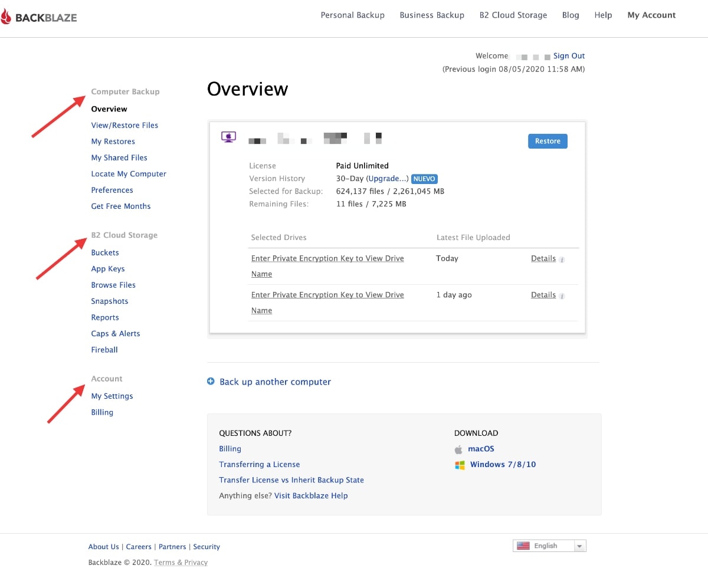The image size is (708, 588).
Task: Open Help in the top navigation
Action: (603, 15)
